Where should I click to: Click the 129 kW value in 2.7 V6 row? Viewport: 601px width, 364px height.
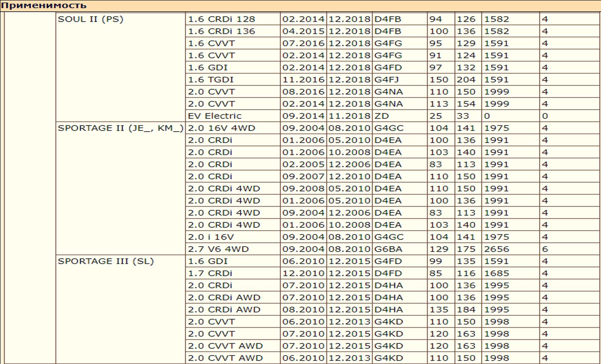tap(441, 249)
